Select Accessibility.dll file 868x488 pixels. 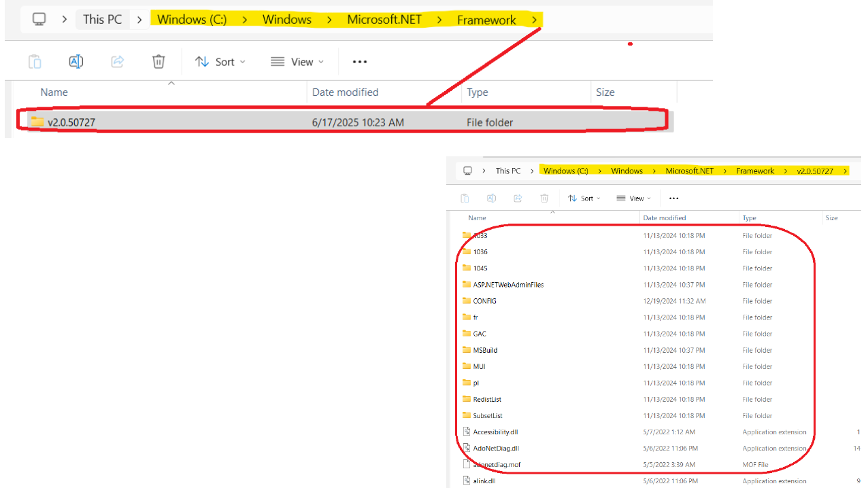coord(495,432)
